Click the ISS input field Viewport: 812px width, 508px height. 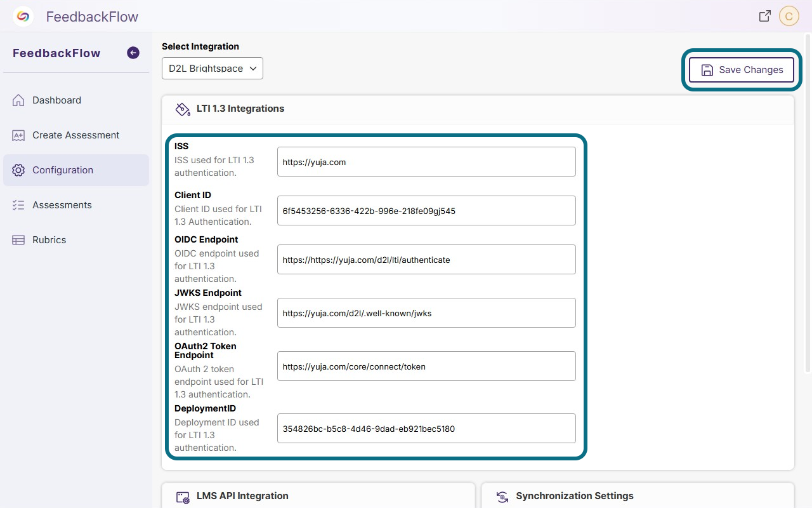click(x=426, y=162)
